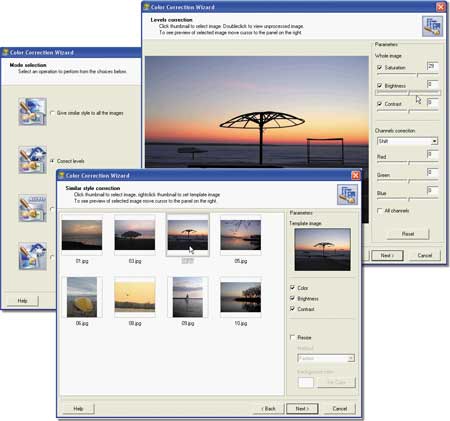
Task: Click the Brightness slider in Levels window
Action: pos(408,93)
